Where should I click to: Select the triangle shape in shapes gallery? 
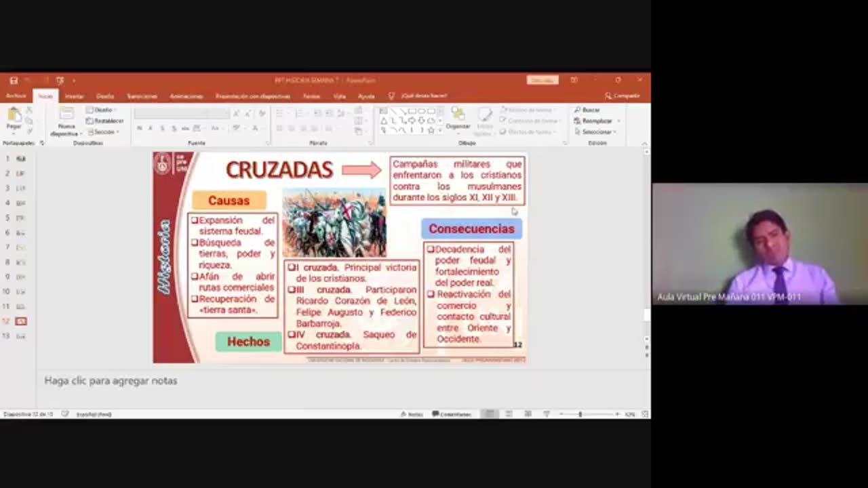[x=384, y=121]
